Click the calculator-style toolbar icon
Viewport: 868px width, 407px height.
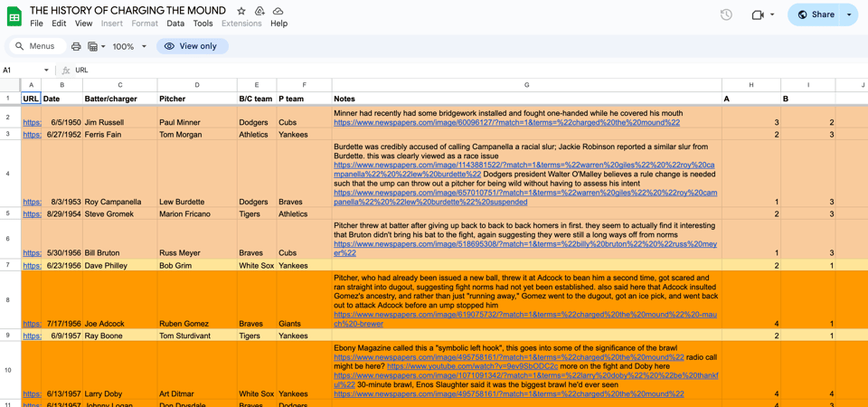point(92,46)
